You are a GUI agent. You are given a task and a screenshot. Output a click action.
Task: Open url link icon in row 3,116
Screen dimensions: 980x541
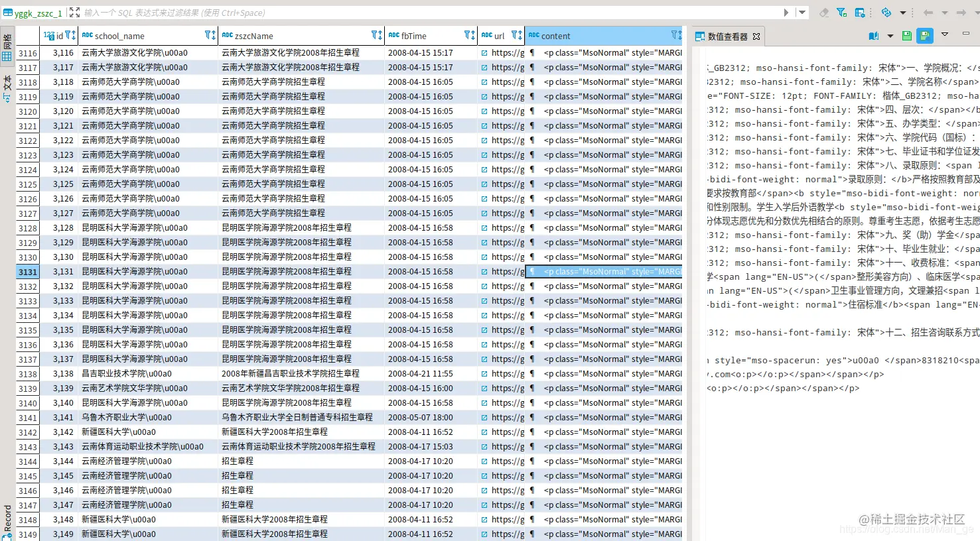[484, 53]
